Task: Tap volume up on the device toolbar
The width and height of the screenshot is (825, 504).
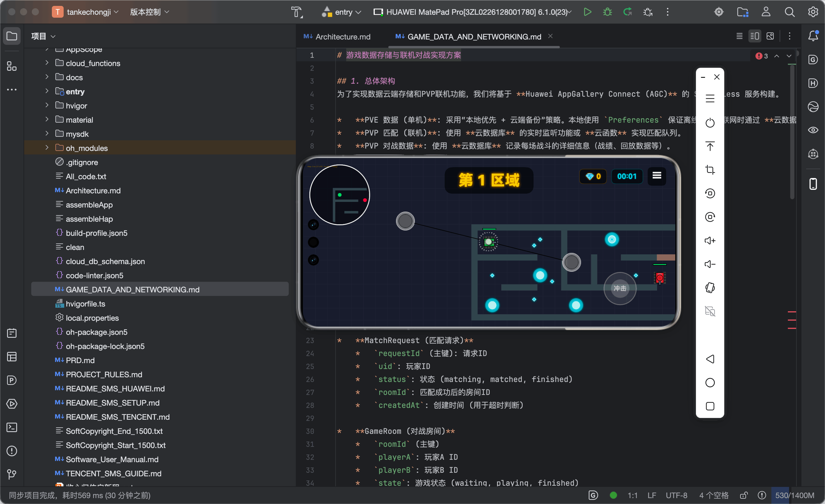Action: [710, 241]
